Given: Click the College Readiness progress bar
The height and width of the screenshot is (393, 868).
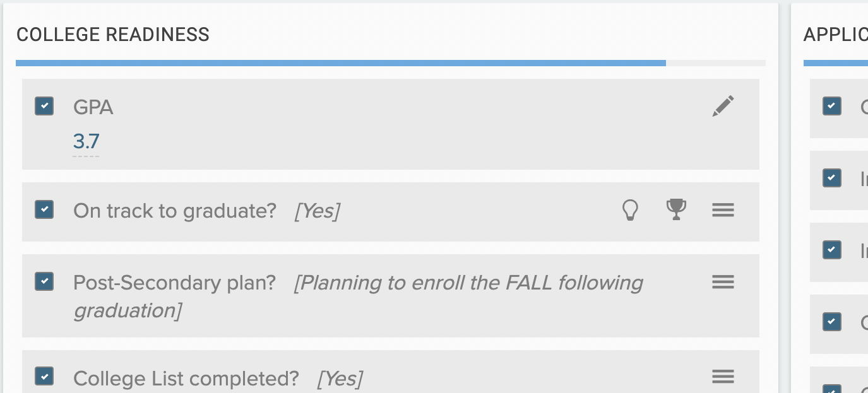Looking at the screenshot, I should point(390,63).
